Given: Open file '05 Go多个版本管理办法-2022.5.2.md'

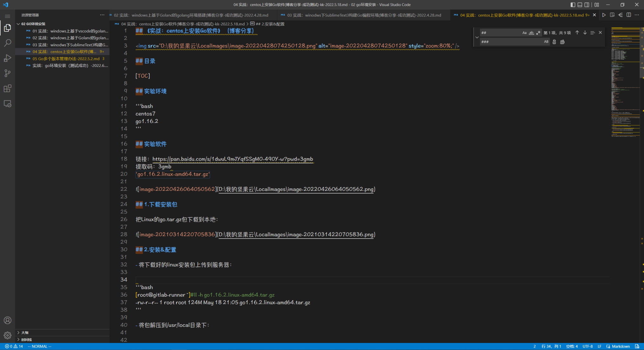Looking at the screenshot, I should (62, 59).
